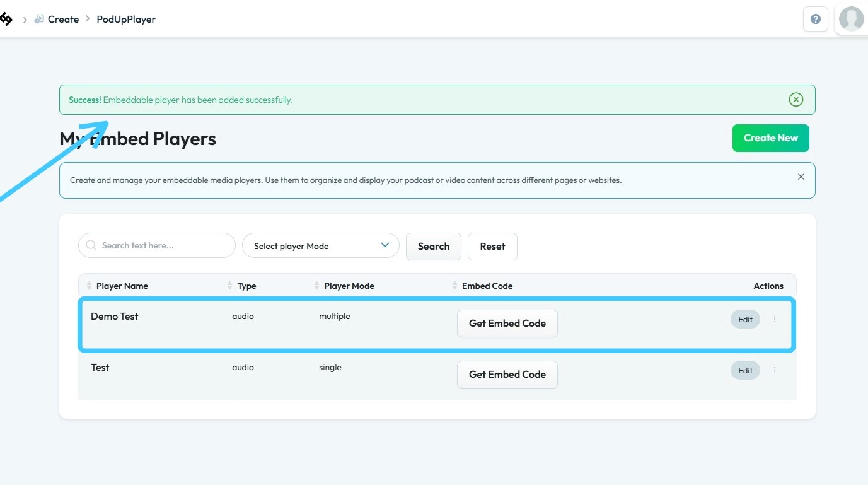Click the Create New button
The width and height of the screenshot is (868, 485).
pos(770,138)
